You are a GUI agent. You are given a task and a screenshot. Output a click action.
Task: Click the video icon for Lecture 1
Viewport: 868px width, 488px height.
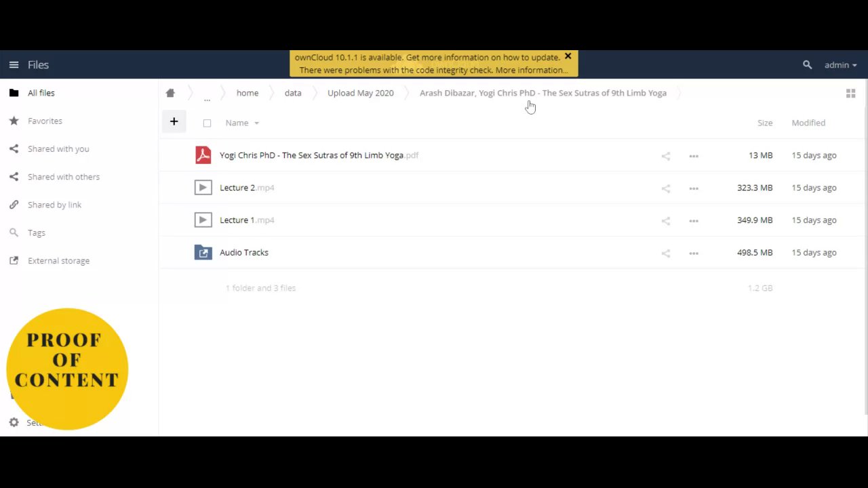pos(203,220)
